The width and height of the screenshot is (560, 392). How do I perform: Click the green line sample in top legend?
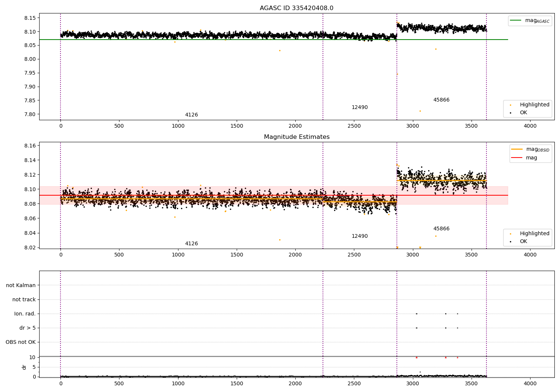click(516, 21)
